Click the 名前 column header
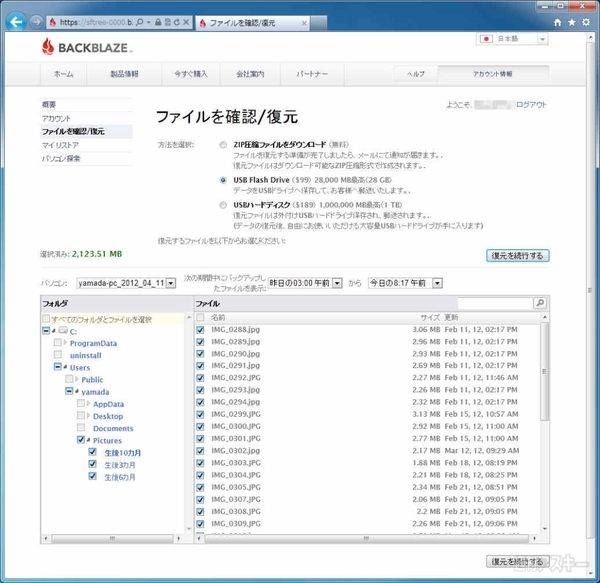Viewport: 600px width, 583px height. click(x=218, y=318)
